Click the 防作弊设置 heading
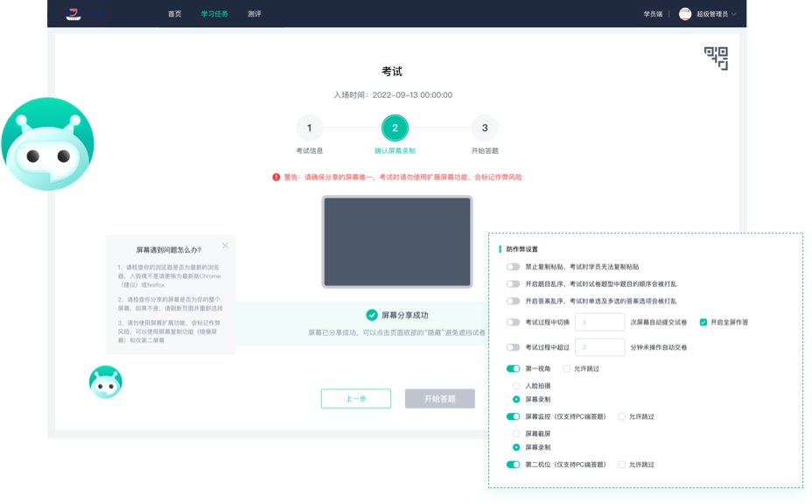This screenshot has width=812, height=504. pyautogui.click(x=522, y=249)
